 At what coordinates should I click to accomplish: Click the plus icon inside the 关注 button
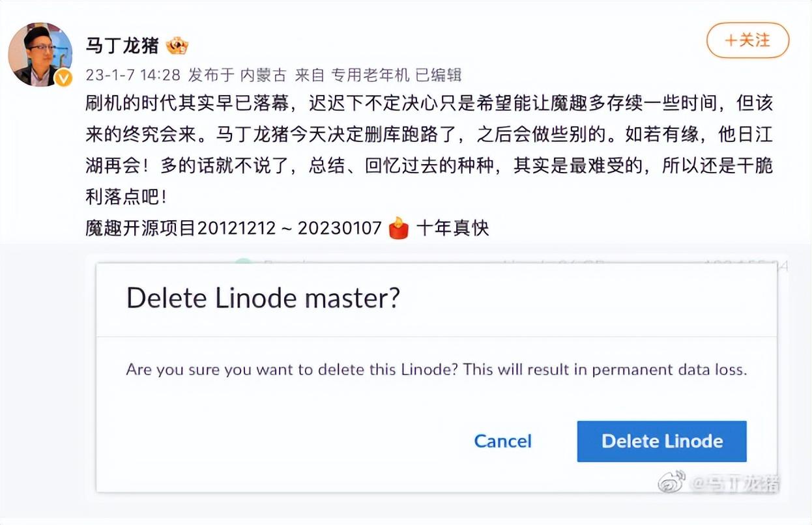click(731, 40)
